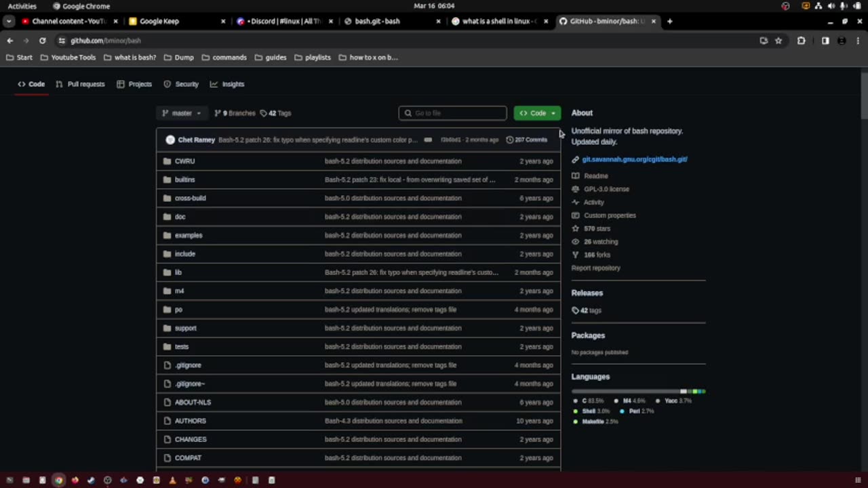Open the ABOUT-NLS file
This screenshot has height=488, width=868.
coord(193,403)
